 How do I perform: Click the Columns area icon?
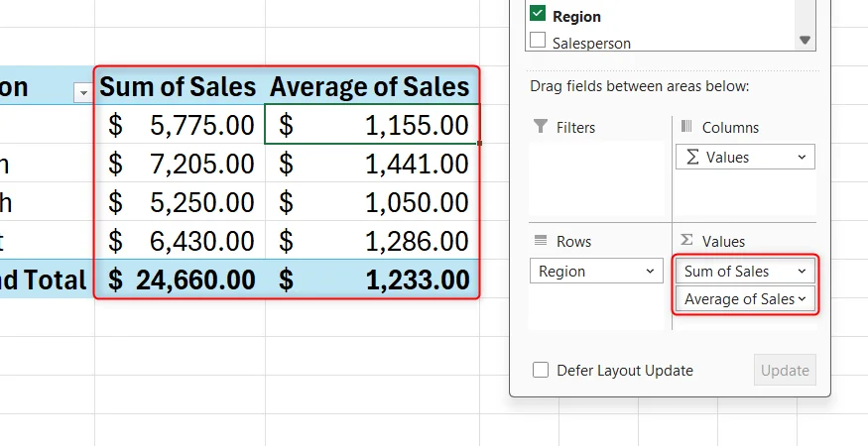pyautogui.click(x=686, y=126)
